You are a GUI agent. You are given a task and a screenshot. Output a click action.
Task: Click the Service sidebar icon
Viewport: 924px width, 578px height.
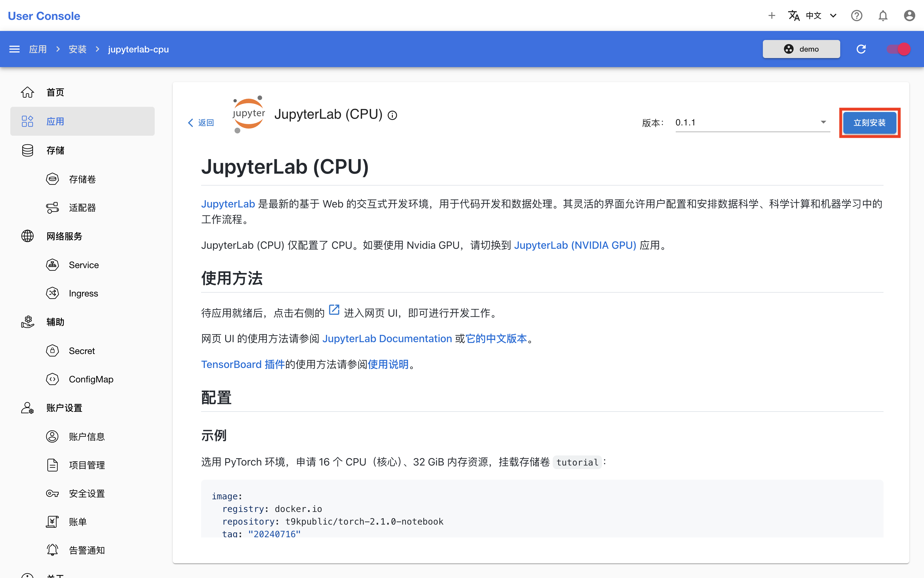(x=52, y=264)
